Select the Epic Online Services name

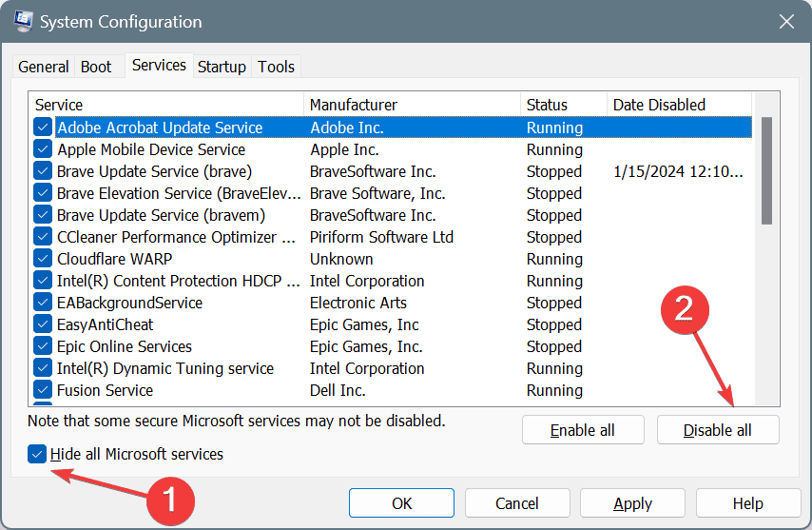pyautogui.click(x=125, y=346)
